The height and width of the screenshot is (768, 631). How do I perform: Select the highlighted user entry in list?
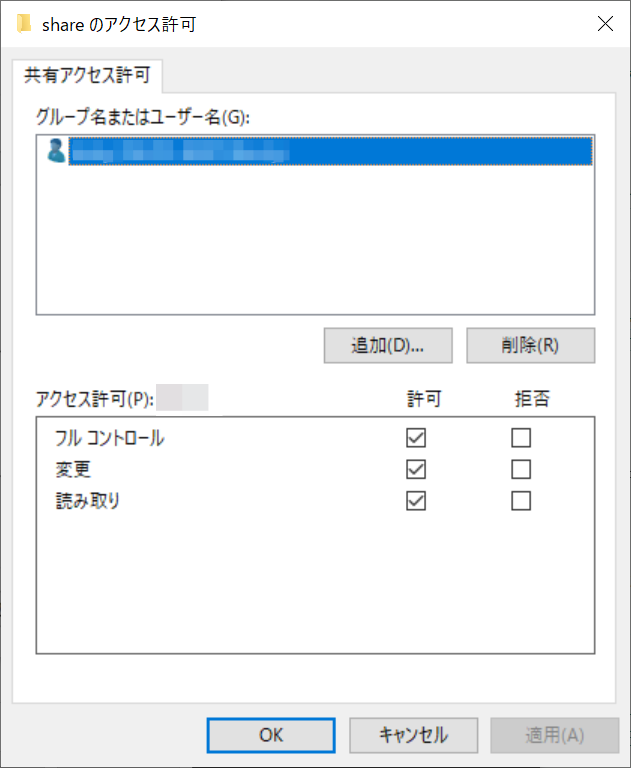click(x=330, y=151)
